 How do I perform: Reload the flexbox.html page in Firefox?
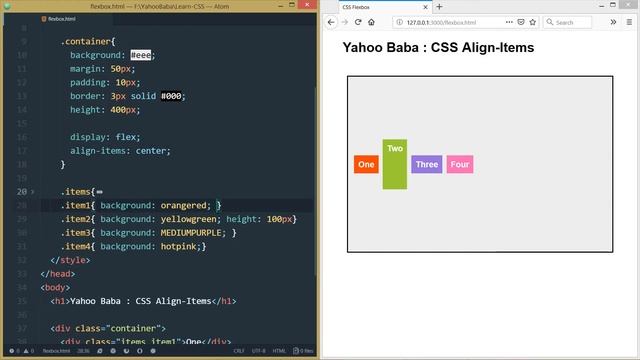pos(358,22)
